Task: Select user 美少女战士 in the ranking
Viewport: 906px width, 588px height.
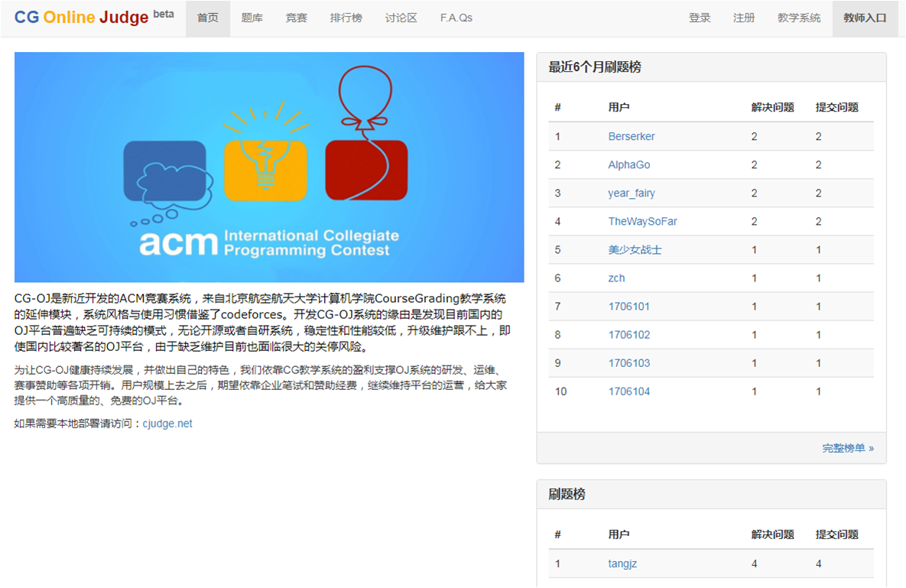Action: click(x=635, y=250)
